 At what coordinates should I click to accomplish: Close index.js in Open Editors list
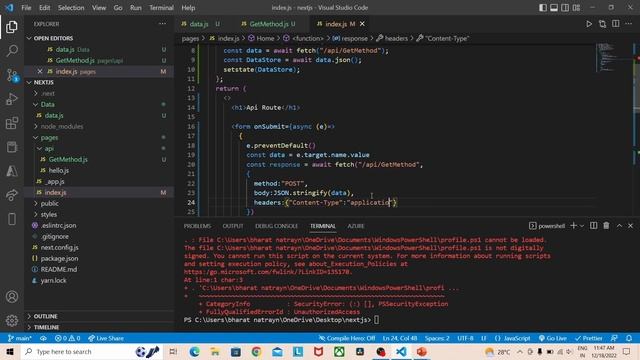40,71
